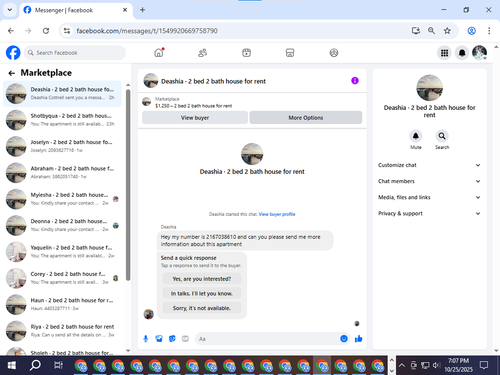Image resolution: width=500 pixels, height=375 pixels.
Task: Open the Groups icon in the top navigation
Action: coord(334,53)
